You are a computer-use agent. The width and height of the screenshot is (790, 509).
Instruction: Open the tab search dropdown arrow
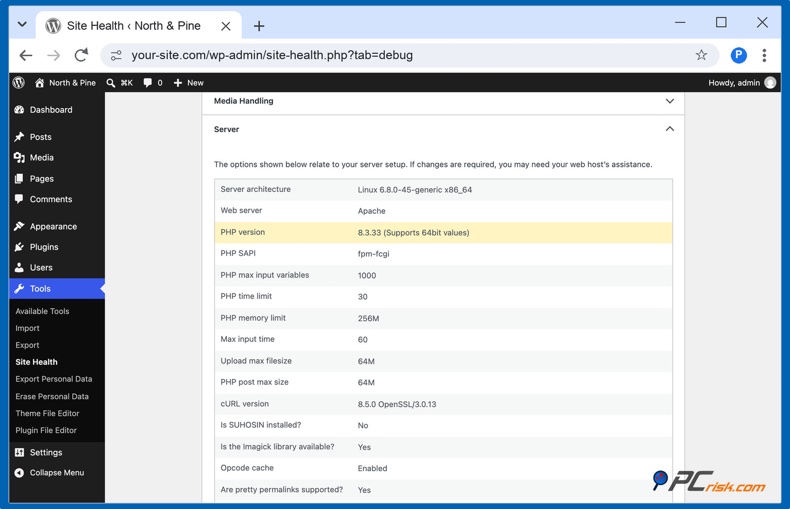22,24
